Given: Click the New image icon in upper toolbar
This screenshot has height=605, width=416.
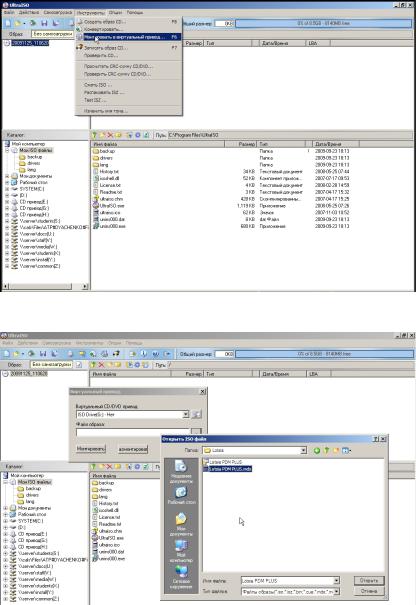Looking at the screenshot, I should coord(7,23).
